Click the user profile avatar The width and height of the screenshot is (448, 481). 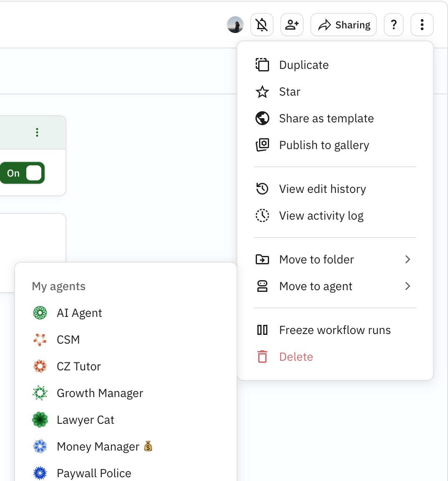[235, 25]
